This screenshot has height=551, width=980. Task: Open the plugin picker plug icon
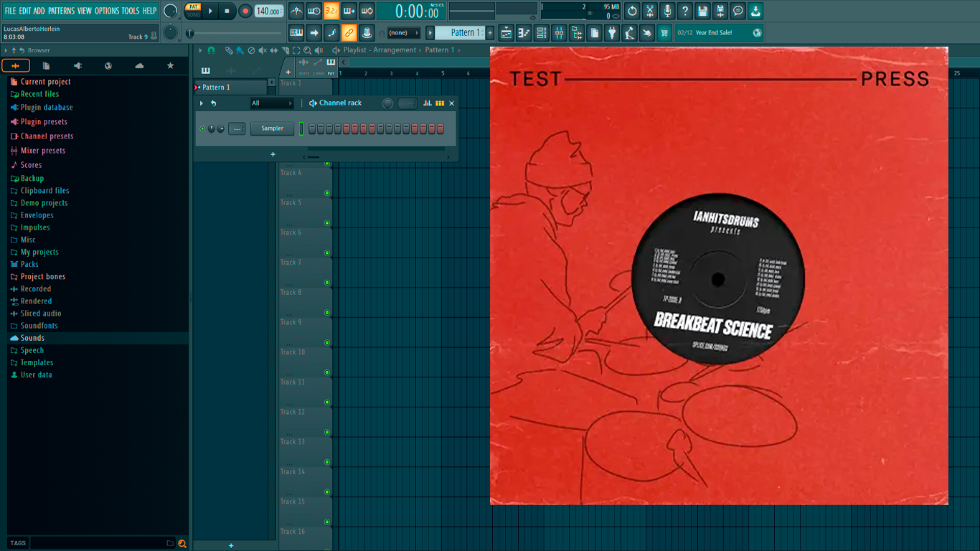click(x=612, y=32)
